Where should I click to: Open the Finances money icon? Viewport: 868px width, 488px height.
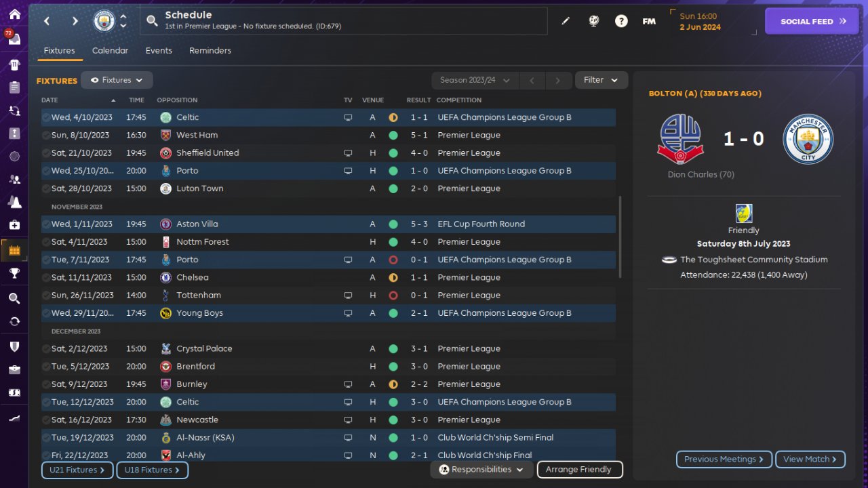pyautogui.click(x=14, y=392)
